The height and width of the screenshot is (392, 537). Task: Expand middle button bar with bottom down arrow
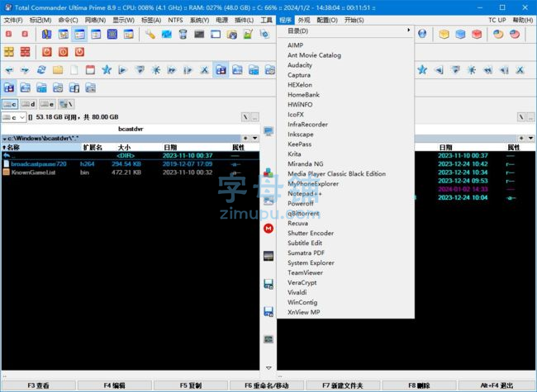(x=268, y=368)
